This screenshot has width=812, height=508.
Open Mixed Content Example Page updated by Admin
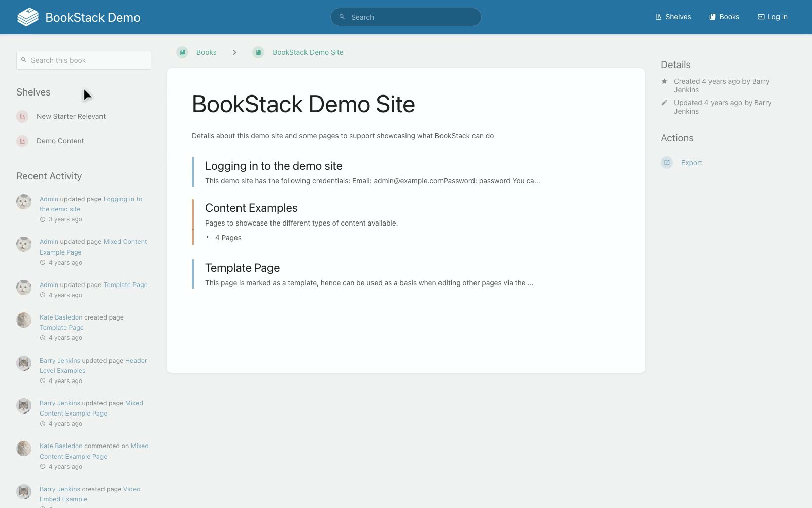tap(93, 247)
